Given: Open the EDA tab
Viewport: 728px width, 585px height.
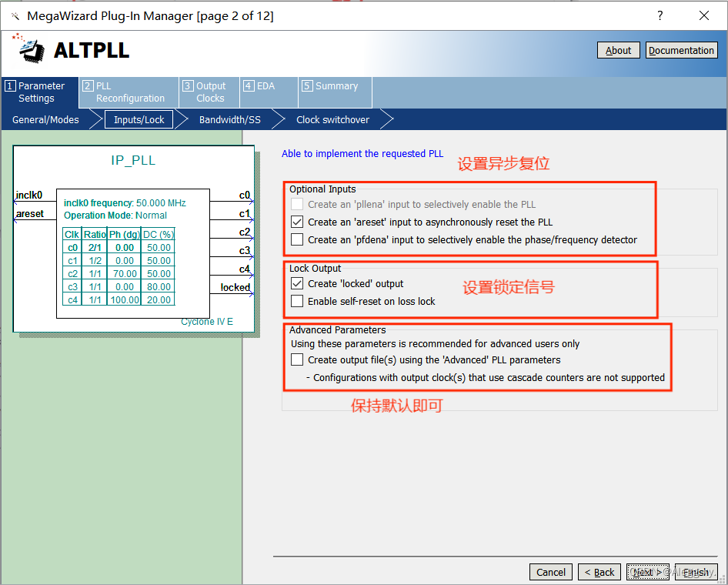Looking at the screenshot, I should pos(269,92).
